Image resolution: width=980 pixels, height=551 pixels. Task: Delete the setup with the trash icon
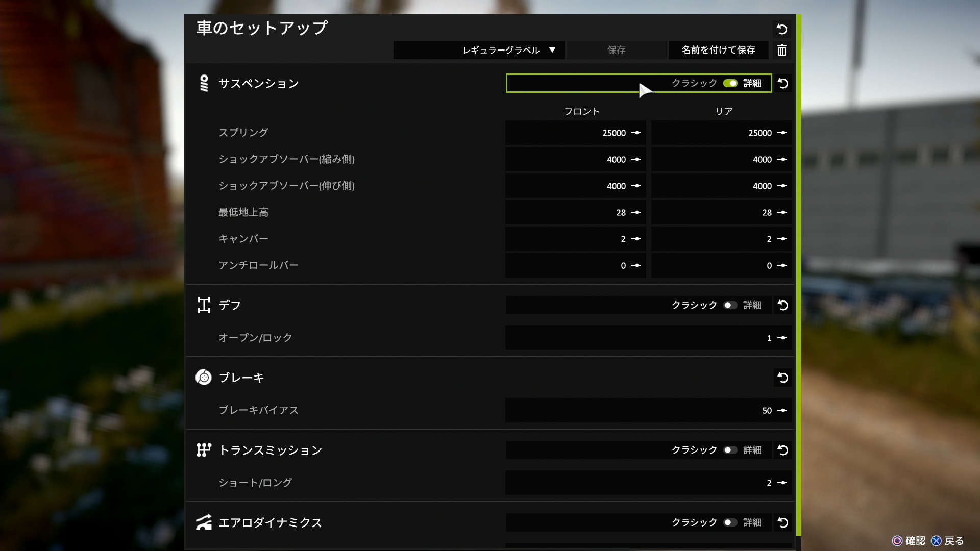[x=781, y=50]
